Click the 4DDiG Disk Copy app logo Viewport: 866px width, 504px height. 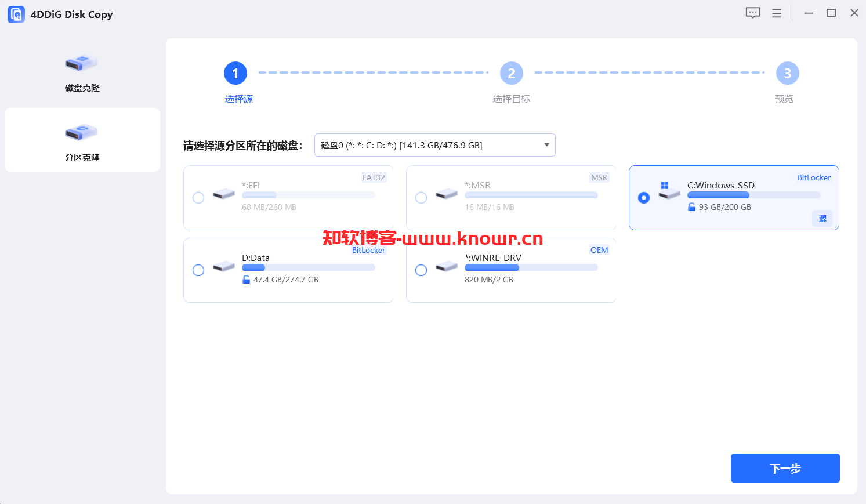point(16,14)
